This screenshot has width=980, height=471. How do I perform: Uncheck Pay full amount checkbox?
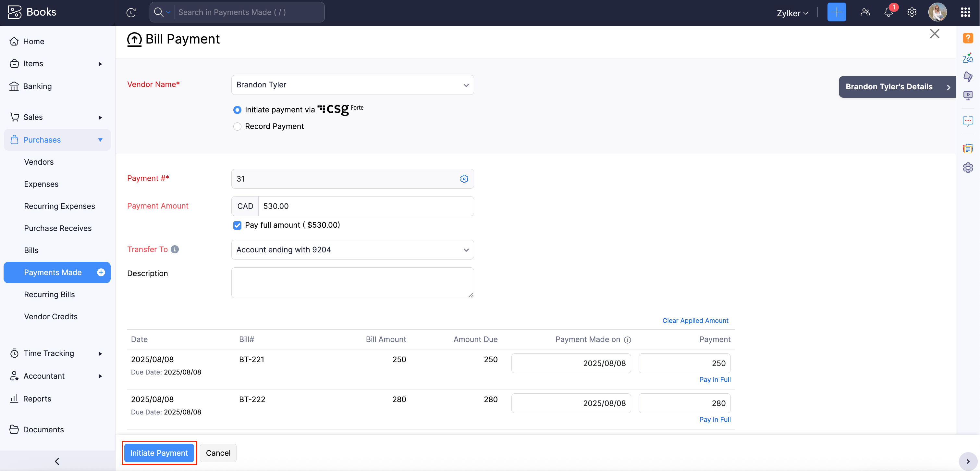[x=238, y=225]
